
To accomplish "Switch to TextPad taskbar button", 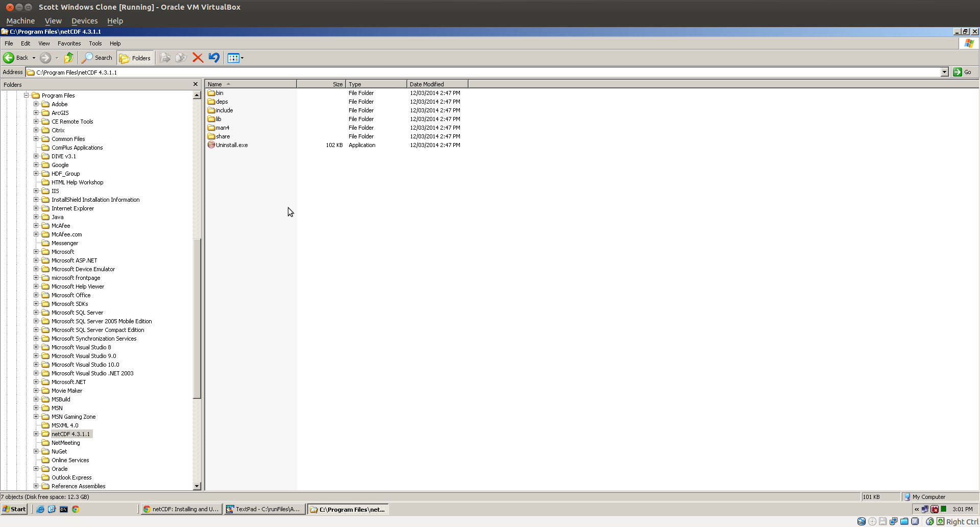I will [264, 509].
